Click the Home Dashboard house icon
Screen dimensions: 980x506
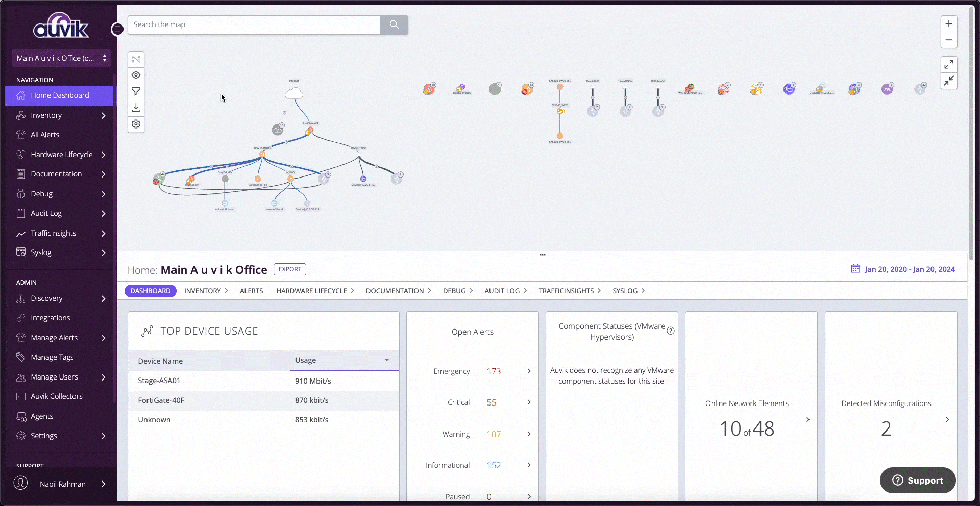[x=21, y=95]
